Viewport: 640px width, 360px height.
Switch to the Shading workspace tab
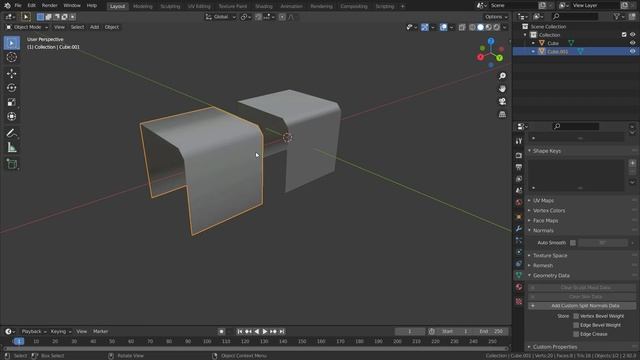(263, 6)
